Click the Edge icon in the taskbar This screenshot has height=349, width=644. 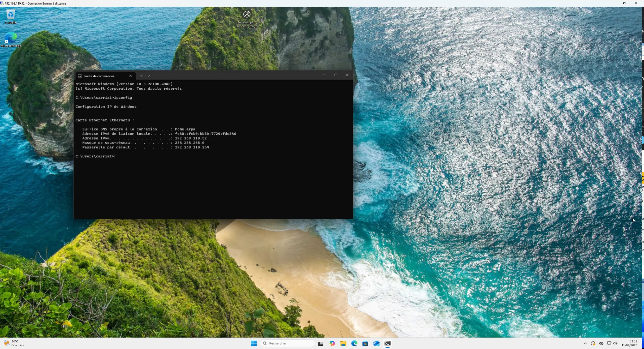[354, 343]
